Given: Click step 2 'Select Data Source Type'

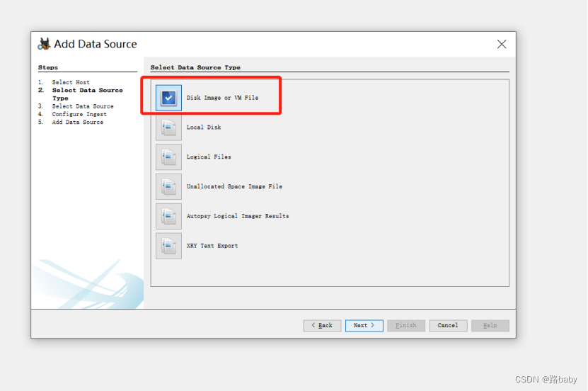Looking at the screenshot, I should tap(87, 94).
